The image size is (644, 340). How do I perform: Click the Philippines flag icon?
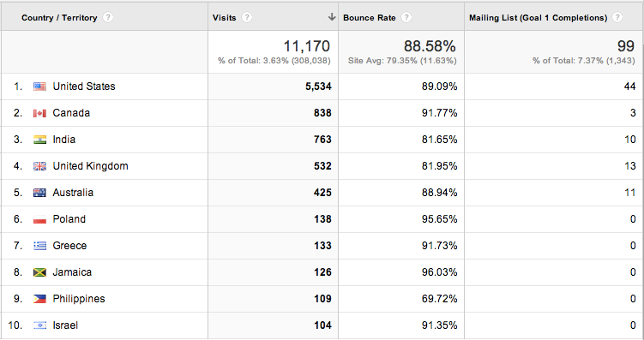[39, 299]
